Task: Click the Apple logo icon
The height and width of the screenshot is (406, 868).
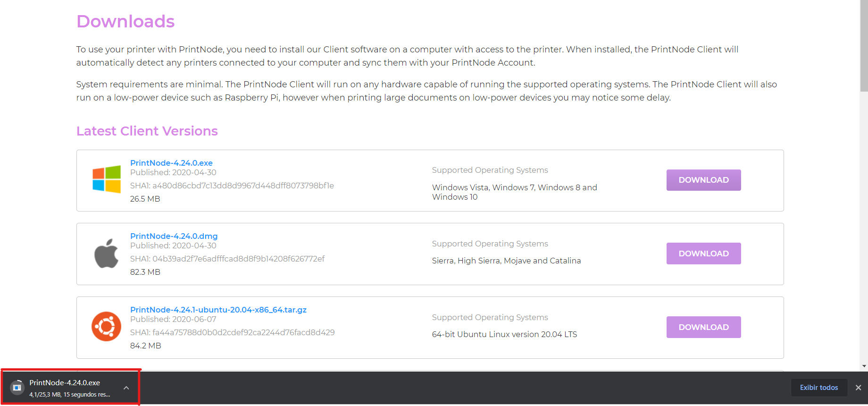Action: 107,253
